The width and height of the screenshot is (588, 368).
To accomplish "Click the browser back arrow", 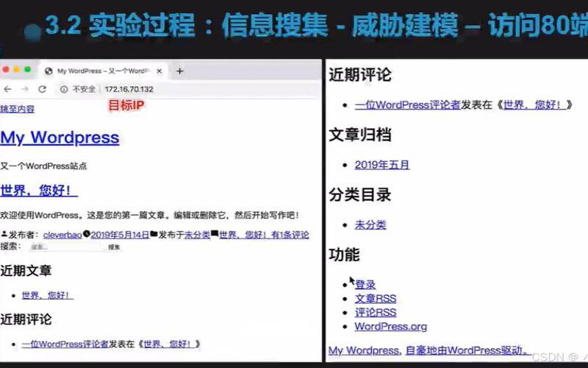I will 7,89.
